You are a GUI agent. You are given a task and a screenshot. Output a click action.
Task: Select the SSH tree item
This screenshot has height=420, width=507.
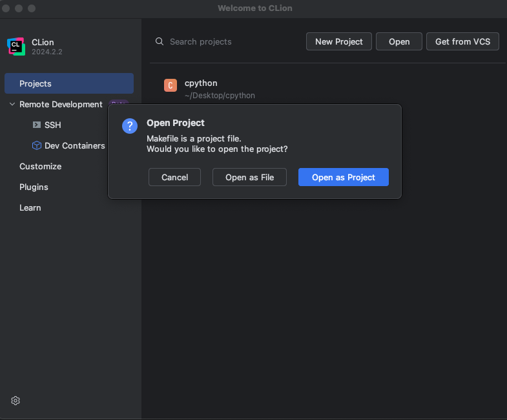52,125
